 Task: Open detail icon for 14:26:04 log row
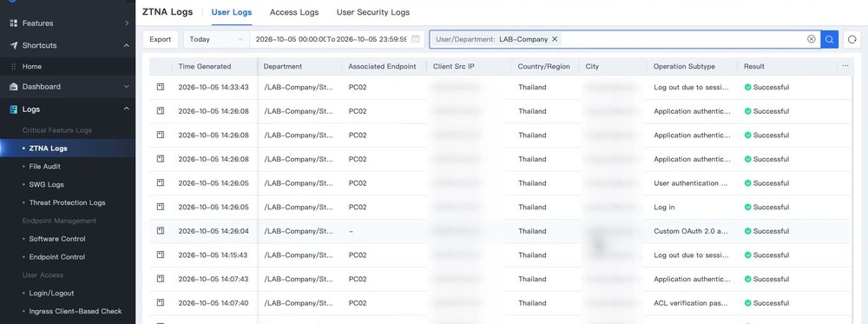[x=161, y=231]
